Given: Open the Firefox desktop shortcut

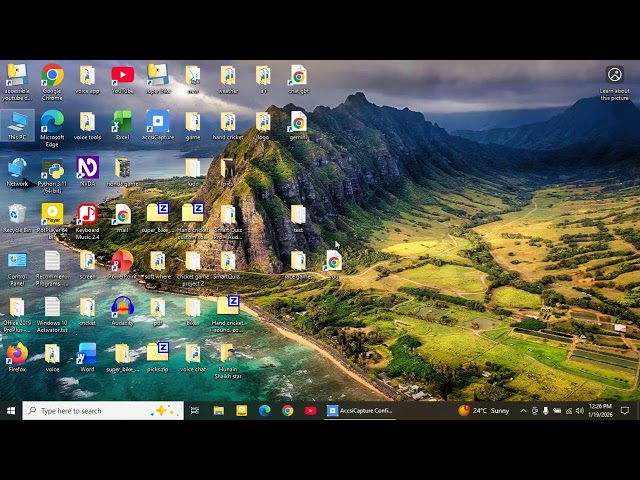Looking at the screenshot, I should [17, 357].
